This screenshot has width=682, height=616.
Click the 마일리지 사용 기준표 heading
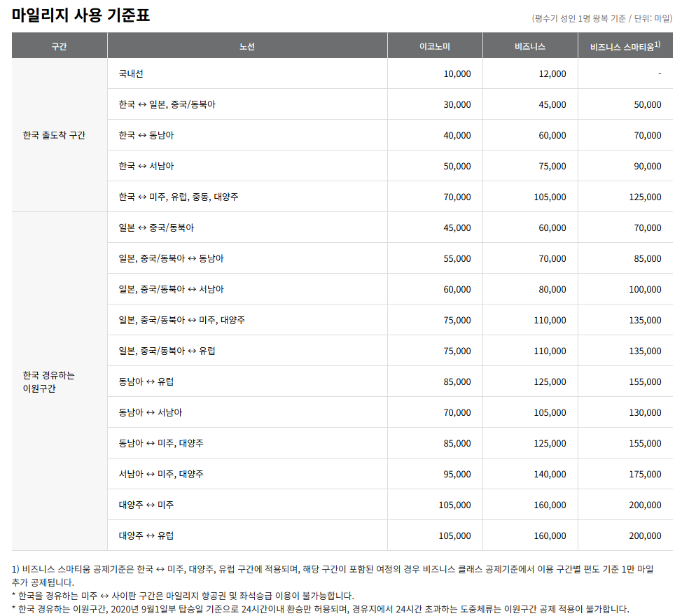point(81,15)
